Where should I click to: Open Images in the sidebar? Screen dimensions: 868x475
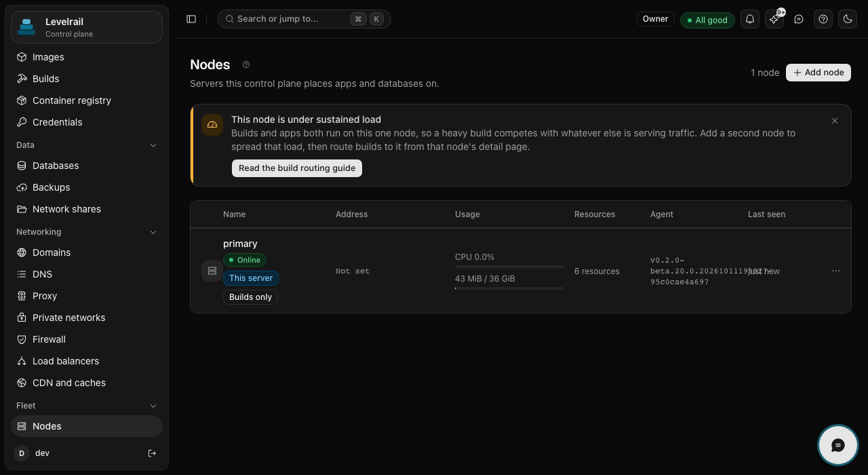(87, 57)
